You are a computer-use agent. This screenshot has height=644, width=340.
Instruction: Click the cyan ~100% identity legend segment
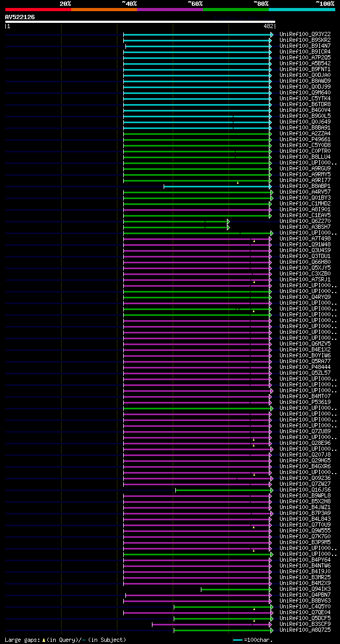[302, 10]
